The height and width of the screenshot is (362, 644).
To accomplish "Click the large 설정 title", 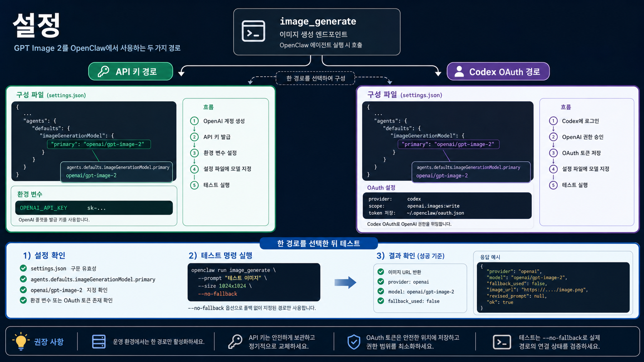I will point(37,25).
